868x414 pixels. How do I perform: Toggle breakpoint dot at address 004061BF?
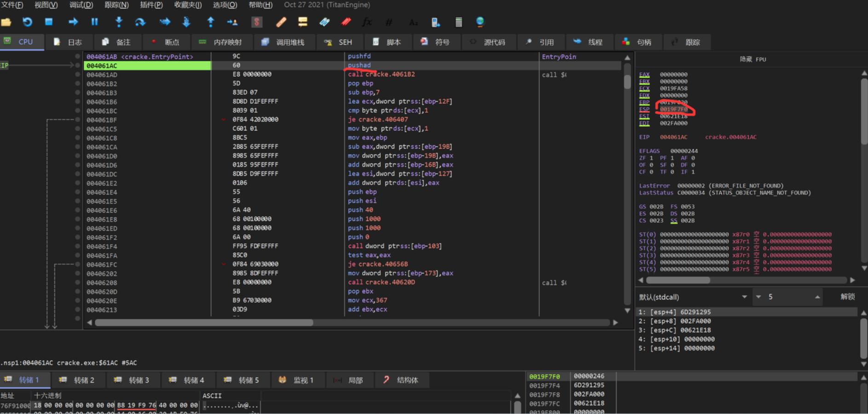point(77,120)
